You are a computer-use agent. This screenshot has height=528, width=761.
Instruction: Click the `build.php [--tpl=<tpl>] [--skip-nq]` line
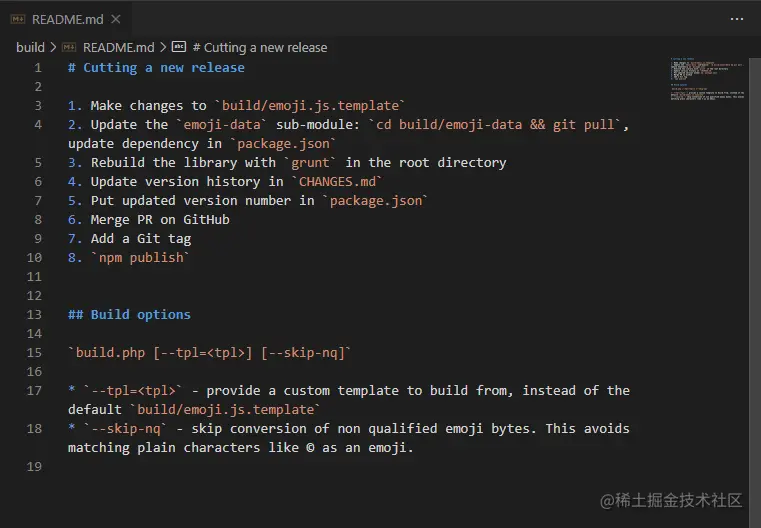[x=210, y=352]
